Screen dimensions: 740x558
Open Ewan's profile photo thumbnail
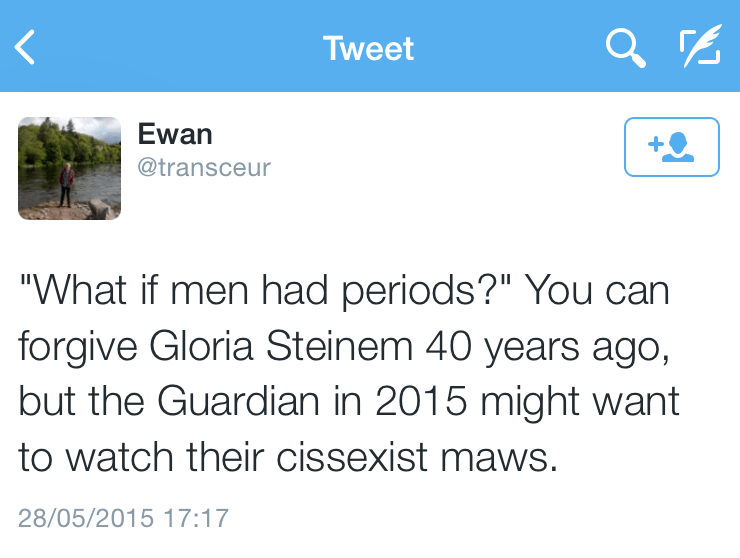(69, 168)
